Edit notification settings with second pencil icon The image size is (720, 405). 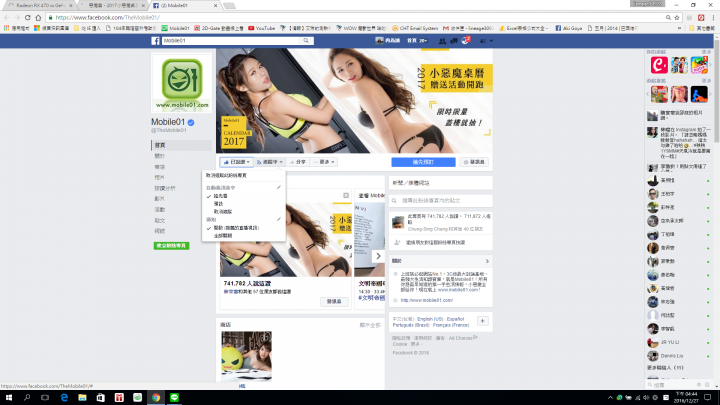pyautogui.click(x=279, y=219)
